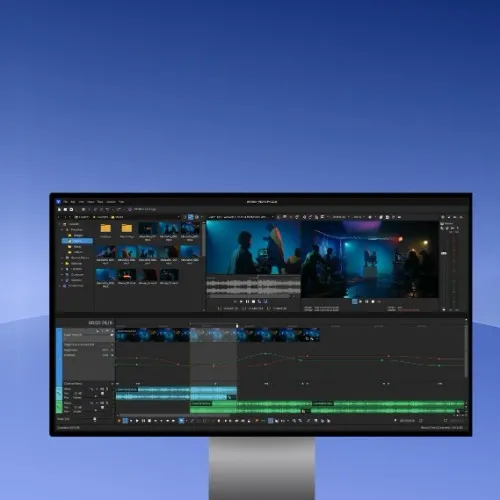Click Go to Start in timeline transport
Image resolution: width=500 pixels, height=500 pixels.
(156, 421)
